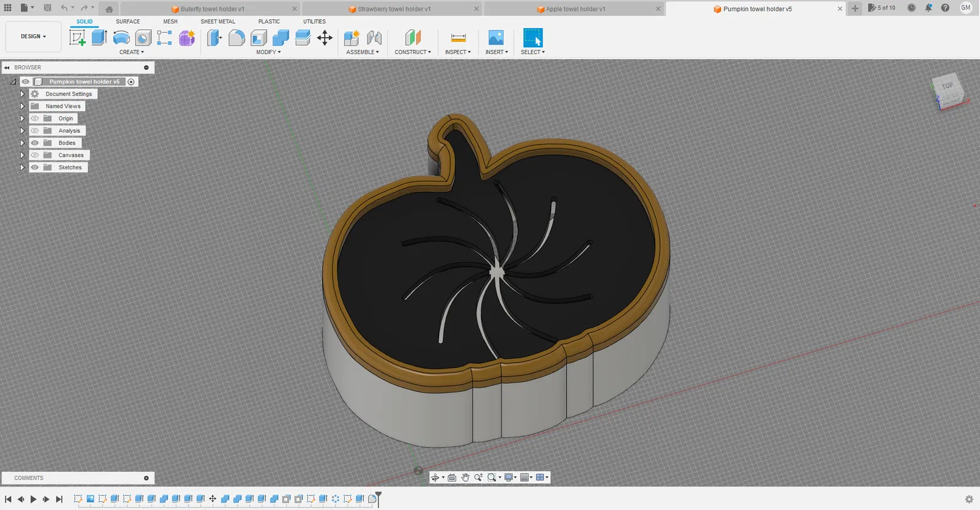The width and height of the screenshot is (980, 510).
Task: Open the DESIGN workspace dropdown
Action: [33, 37]
